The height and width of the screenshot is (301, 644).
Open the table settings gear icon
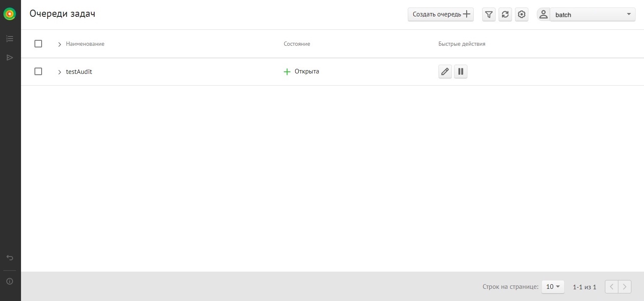[522, 15]
